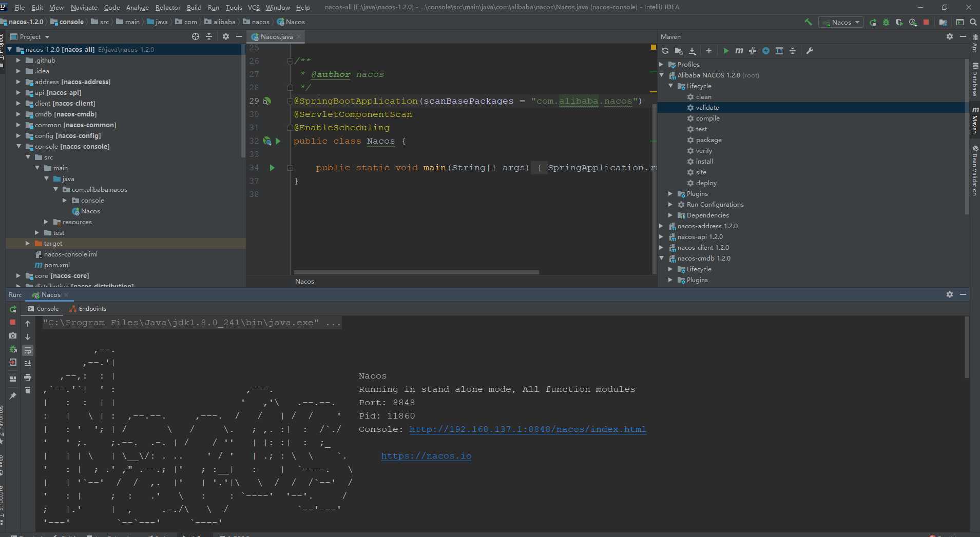Click Collapse All icon in Project panel

point(209,36)
